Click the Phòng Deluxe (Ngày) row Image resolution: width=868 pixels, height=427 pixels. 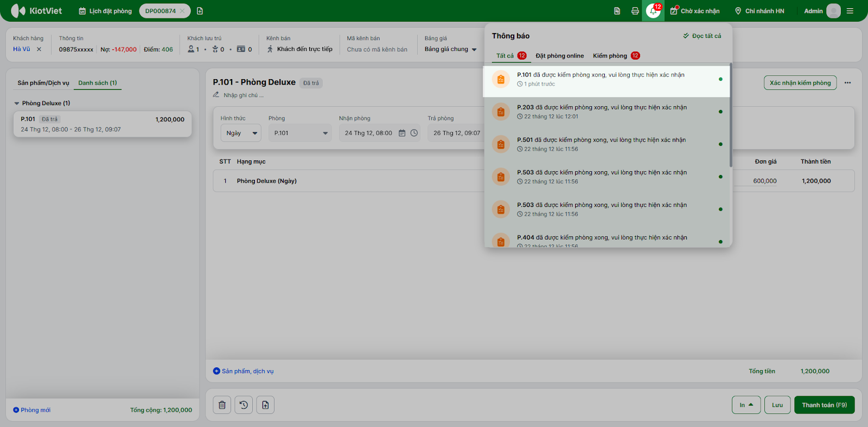534,181
